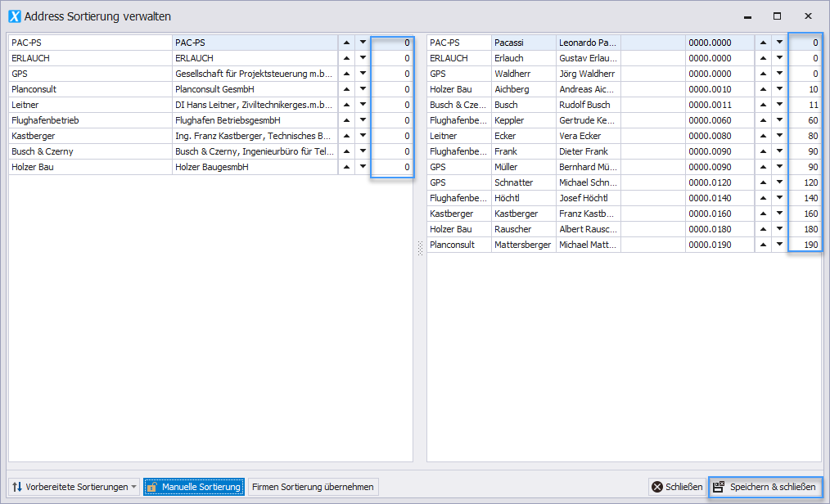Open Vorbereitete Sortierungen dropdown
The height and width of the screenshot is (504, 830).
click(x=74, y=487)
